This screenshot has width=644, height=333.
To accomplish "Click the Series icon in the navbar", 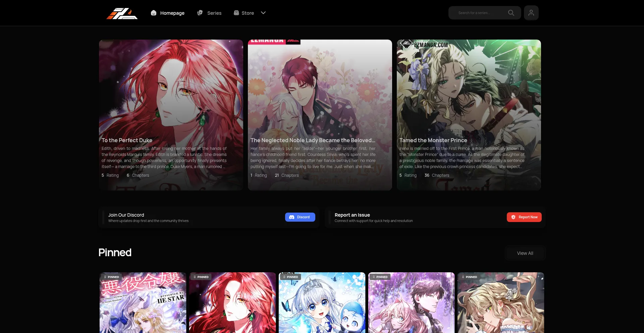I will 200,13.
